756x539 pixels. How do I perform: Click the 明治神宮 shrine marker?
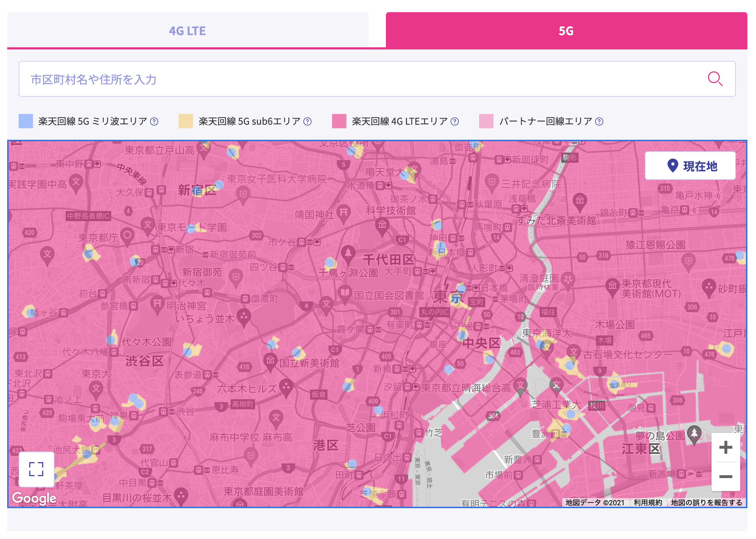pyautogui.click(x=157, y=305)
